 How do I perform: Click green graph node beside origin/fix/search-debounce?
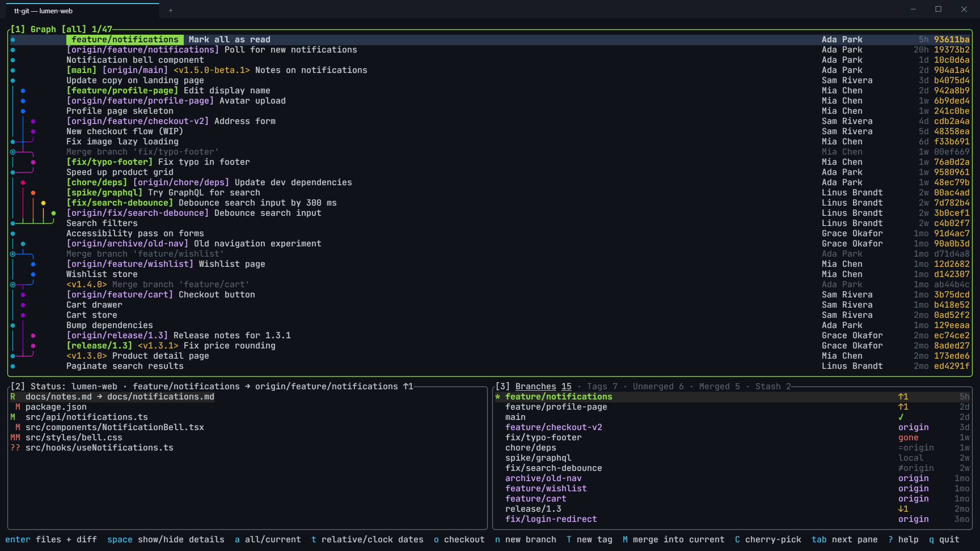[54, 213]
